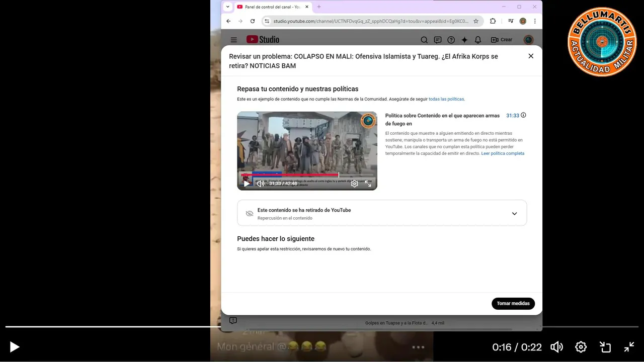Open the browser media control icon

pos(511,21)
